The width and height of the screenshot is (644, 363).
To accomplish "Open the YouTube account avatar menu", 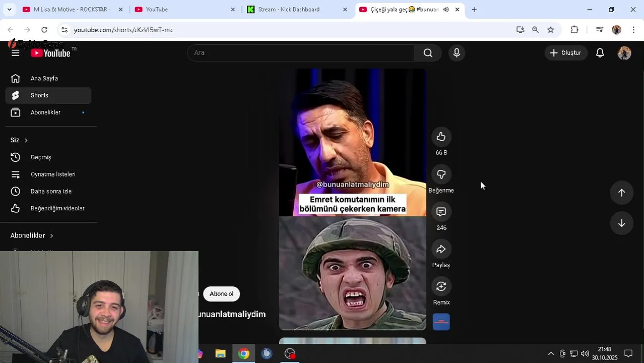I will [x=624, y=53].
